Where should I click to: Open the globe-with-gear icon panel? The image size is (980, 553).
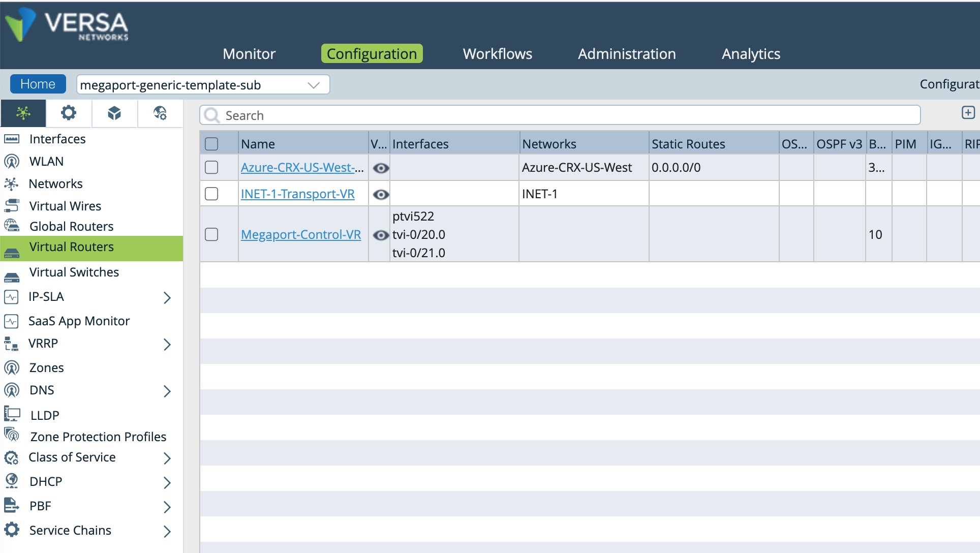160,113
